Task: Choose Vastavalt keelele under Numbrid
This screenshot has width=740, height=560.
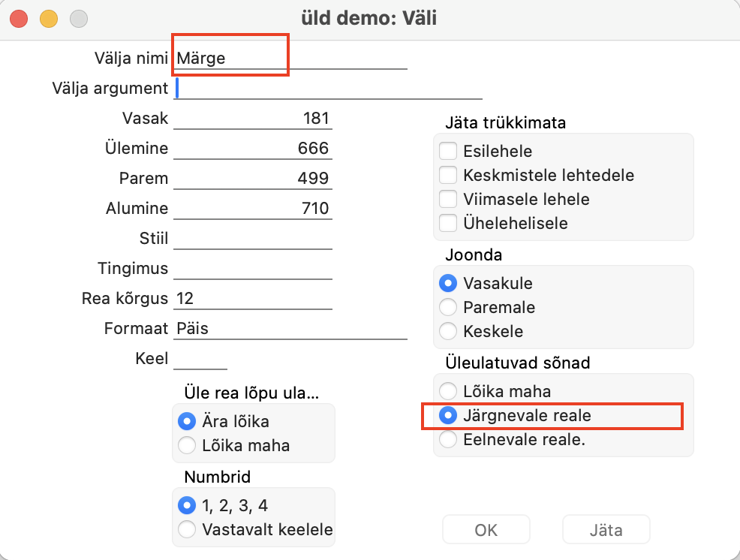Action: pos(187,530)
